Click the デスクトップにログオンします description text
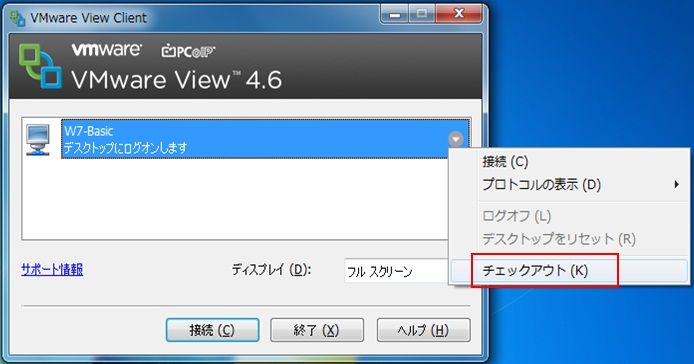 point(125,147)
